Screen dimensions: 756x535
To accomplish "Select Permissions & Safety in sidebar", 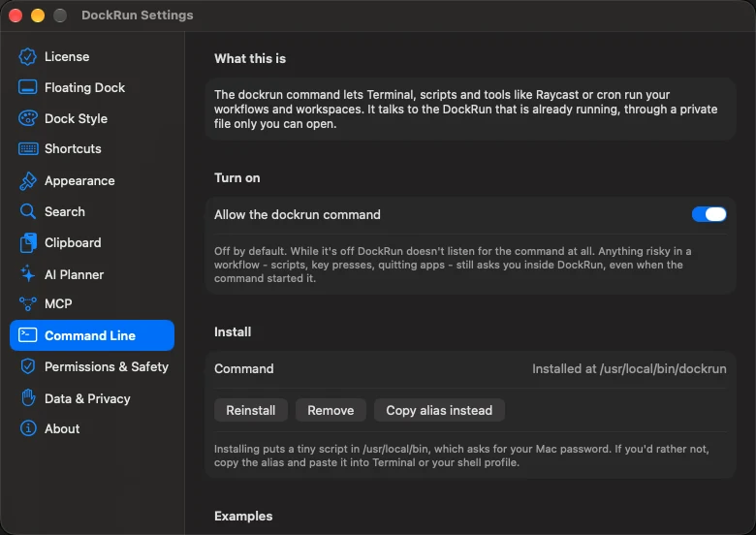I will click(x=107, y=366).
